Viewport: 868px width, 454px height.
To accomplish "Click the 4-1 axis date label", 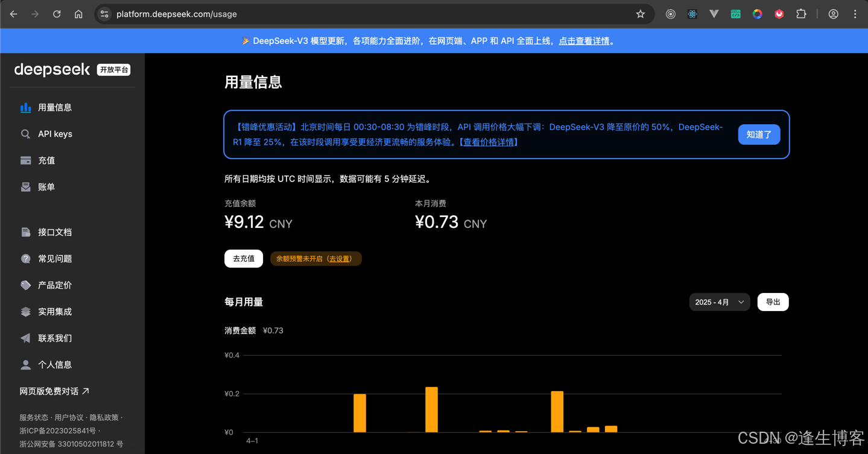I will (x=252, y=441).
